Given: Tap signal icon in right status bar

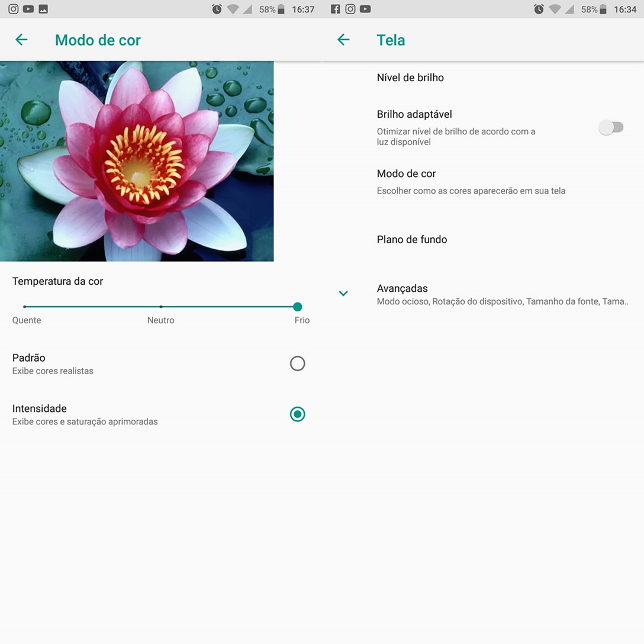Looking at the screenshot, I should click(569, 9).
